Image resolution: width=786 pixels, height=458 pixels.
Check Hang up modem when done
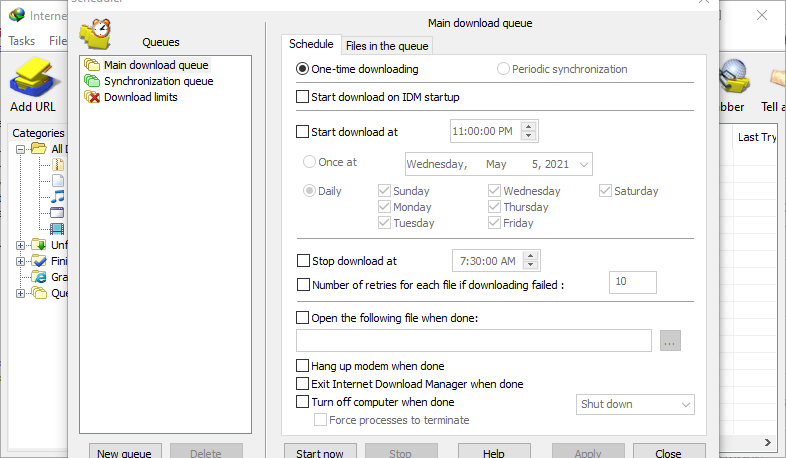click(x=302, y=366)
